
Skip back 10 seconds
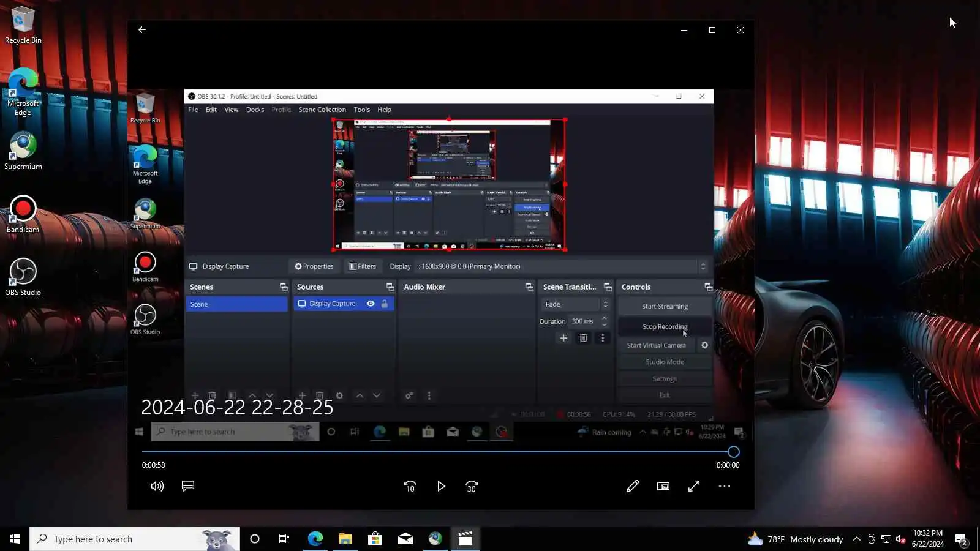(410, 486)
